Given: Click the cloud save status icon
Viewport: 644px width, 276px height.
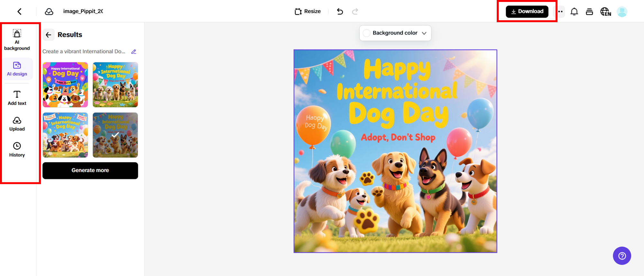Looking at the screenshot, I should point(49,12).
